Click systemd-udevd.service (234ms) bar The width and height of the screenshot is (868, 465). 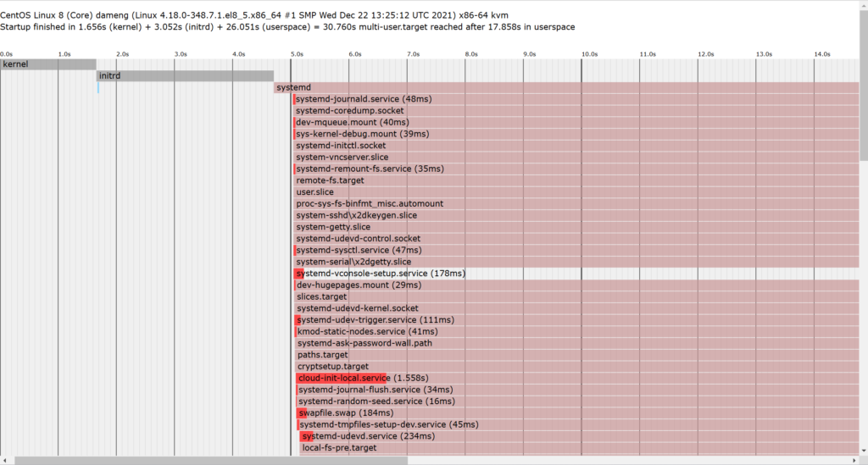(367, 436)
